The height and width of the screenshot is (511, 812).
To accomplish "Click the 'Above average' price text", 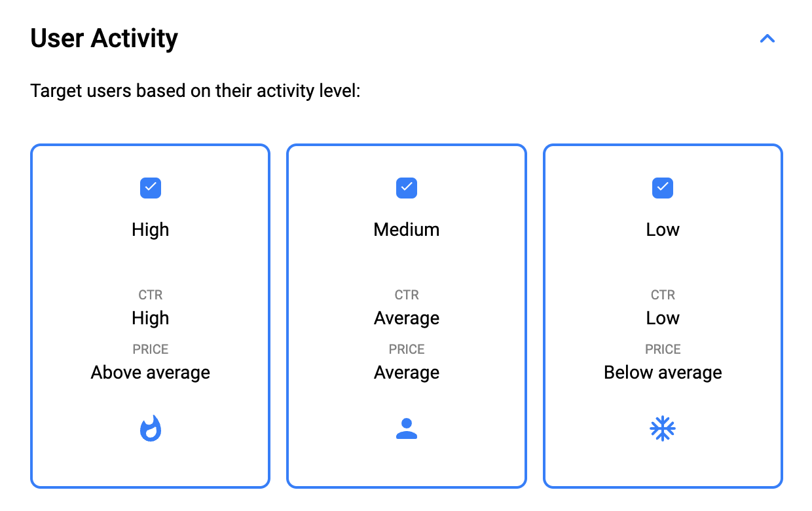I will click(x=151, y=373).
